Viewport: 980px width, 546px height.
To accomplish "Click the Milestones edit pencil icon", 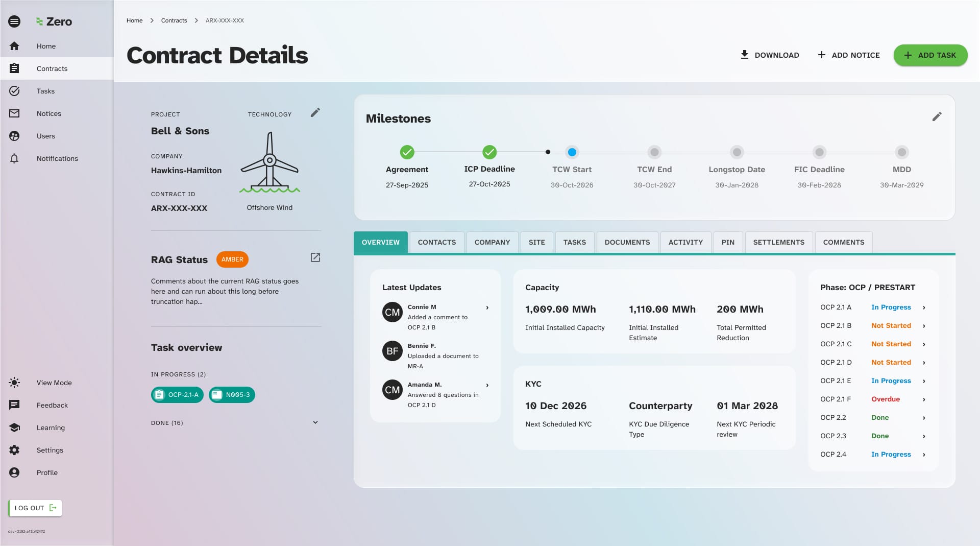I will pyautogui.click(x=937, y=117).
